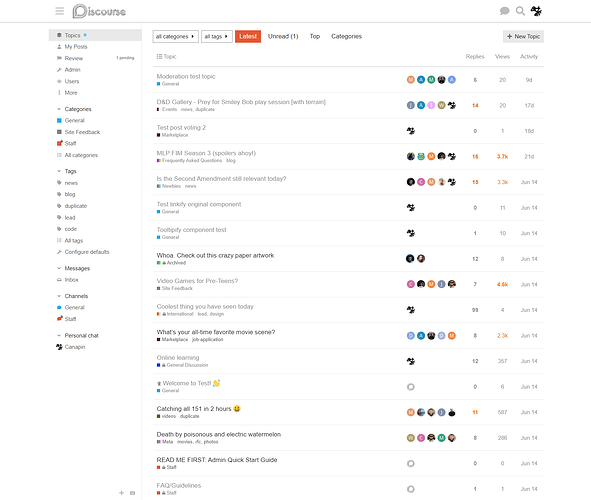
Task: Open Staff category in sidebar
Action: point(70,144)
